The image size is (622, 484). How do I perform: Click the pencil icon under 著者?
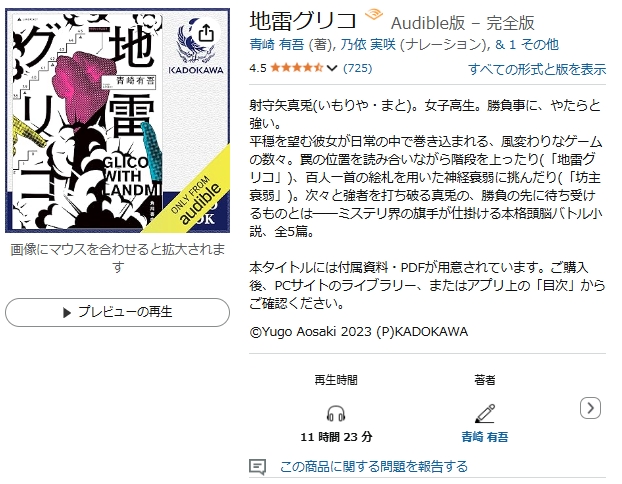click(485, 413)
